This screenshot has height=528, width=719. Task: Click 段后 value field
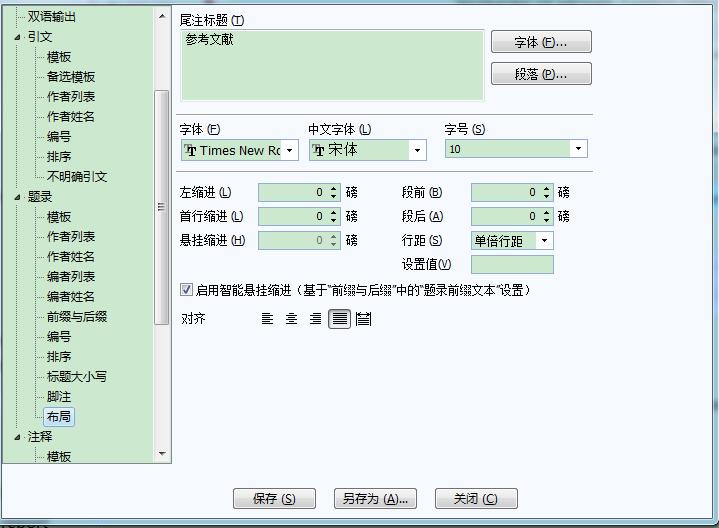click(506, 216)
